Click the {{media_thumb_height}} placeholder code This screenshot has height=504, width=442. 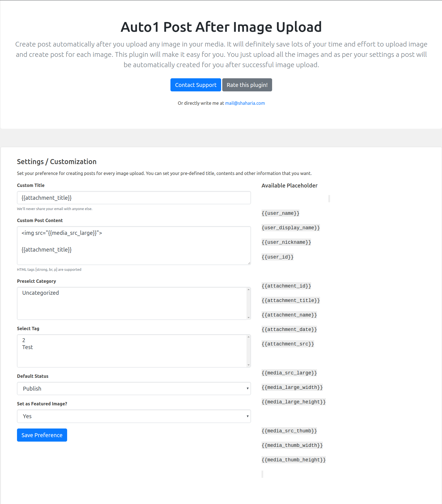point(294,460)
